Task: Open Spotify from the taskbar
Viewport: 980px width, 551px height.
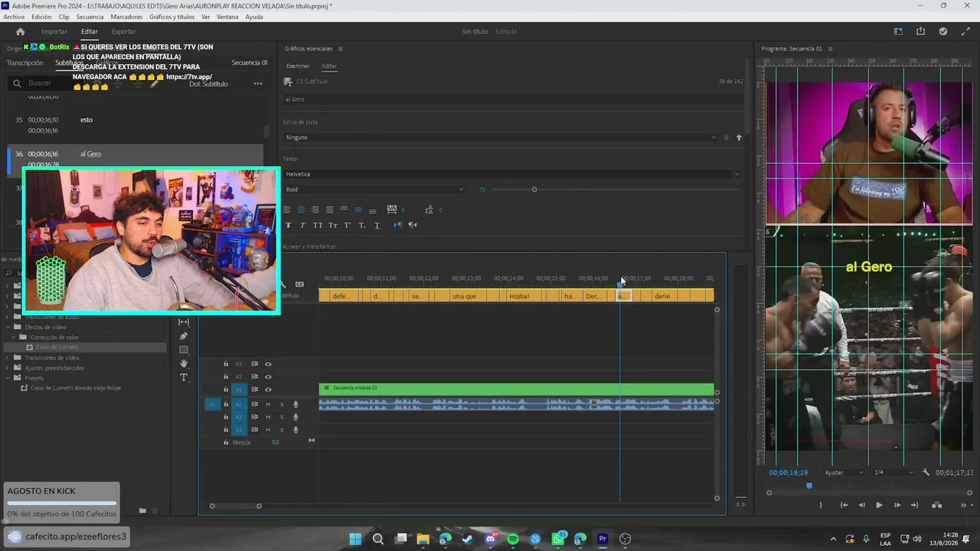Action: (513, 539)
